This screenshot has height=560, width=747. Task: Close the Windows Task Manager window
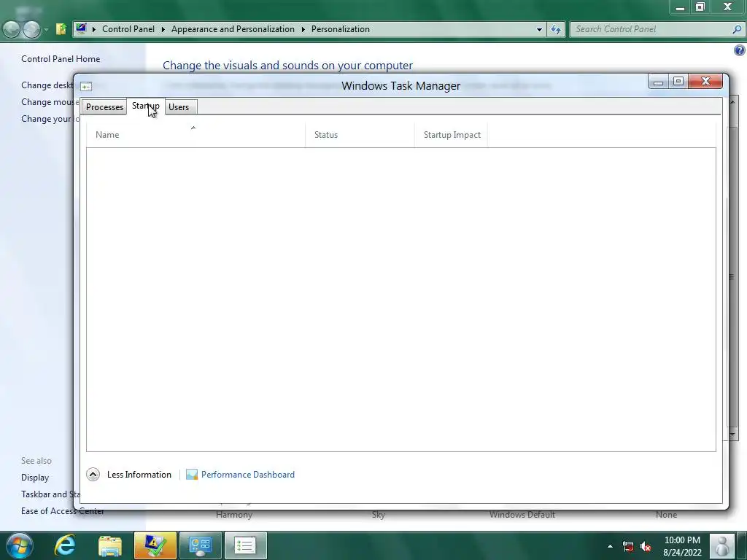point(705,82)
